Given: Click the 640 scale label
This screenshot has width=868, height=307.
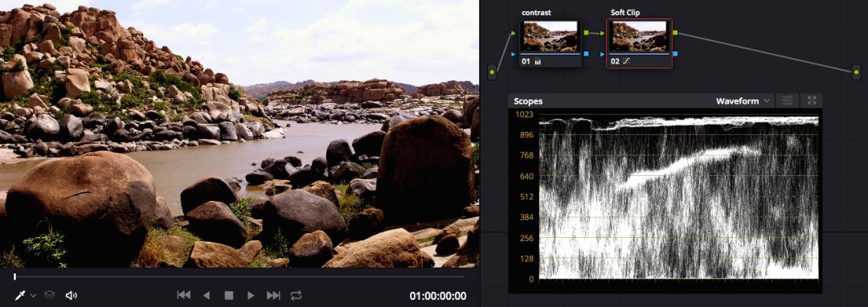Looking at the screenshot, I should [526, 176].
